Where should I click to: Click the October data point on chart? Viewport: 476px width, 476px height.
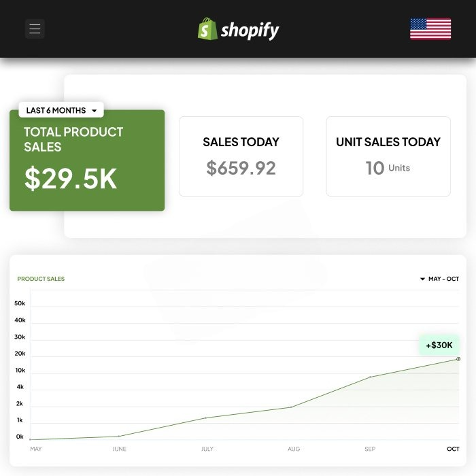[x=458, y=359]
